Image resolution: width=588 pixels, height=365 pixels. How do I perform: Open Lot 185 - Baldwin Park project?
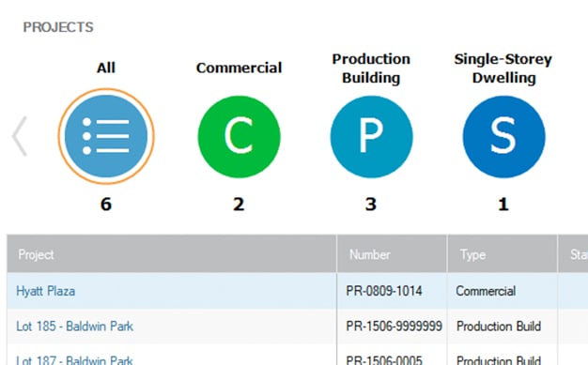[x=74, y=326]
